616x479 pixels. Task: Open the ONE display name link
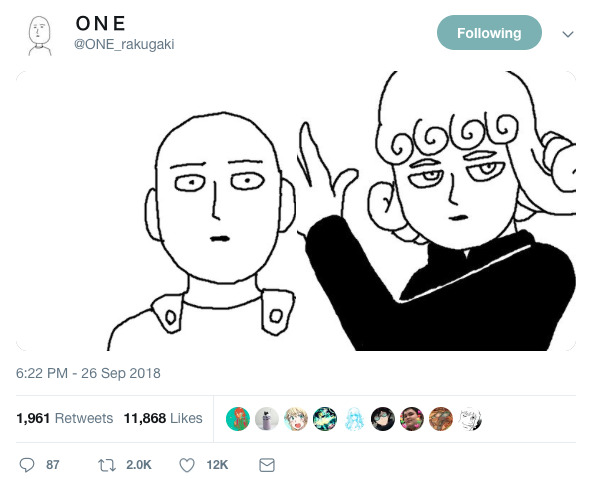tap(101, 24)
